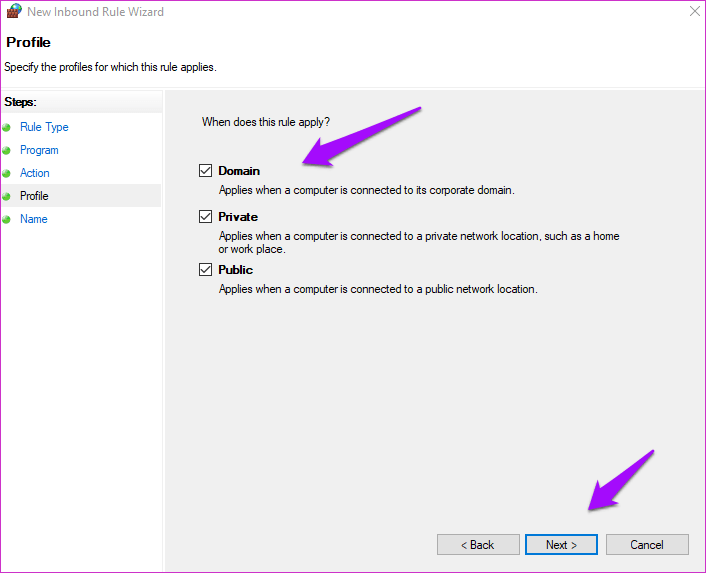Toggle the Private profile checkbox

205,217
